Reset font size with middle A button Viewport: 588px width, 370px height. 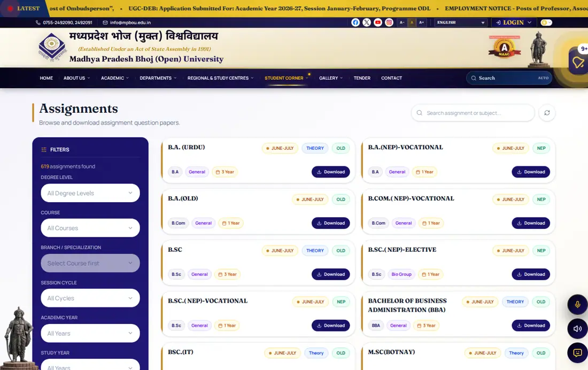tap(412, 22)
